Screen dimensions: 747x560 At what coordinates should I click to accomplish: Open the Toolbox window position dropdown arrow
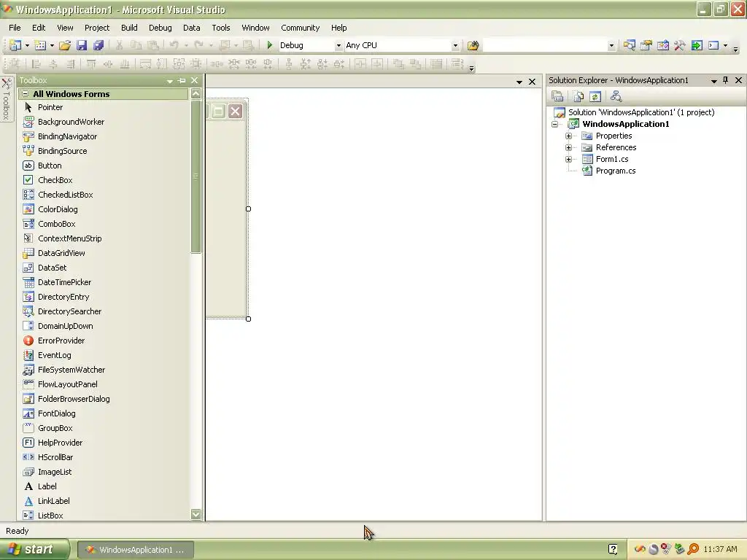[x=169, y=81]
